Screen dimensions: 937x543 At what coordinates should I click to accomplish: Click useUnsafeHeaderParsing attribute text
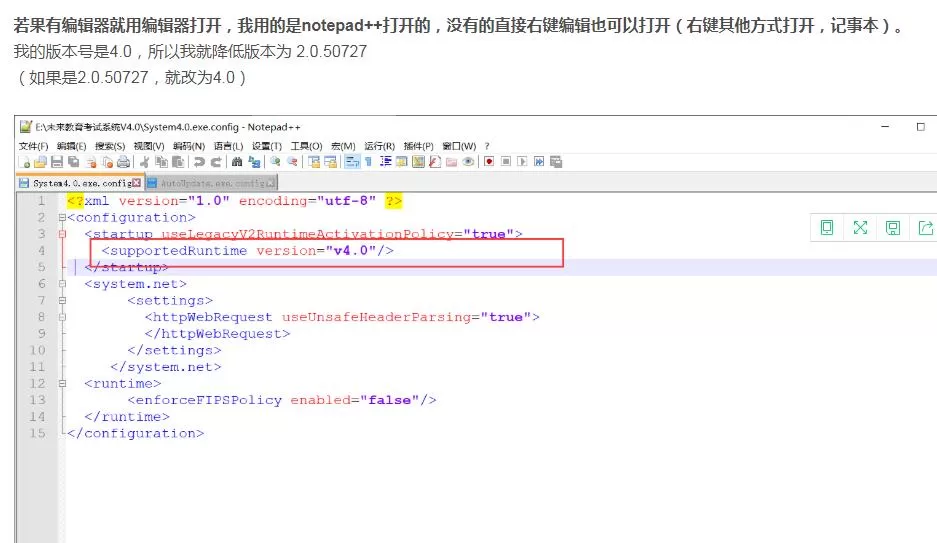point(376,317)
